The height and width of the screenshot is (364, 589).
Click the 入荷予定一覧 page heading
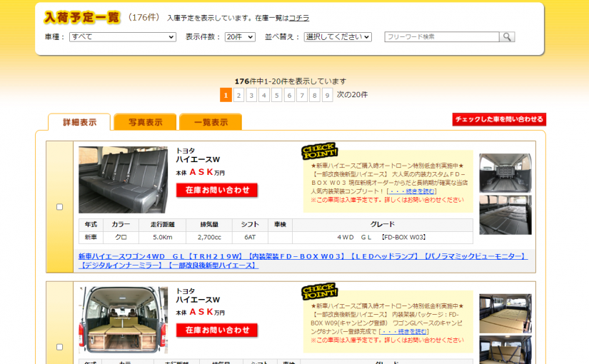click(82, 17)
